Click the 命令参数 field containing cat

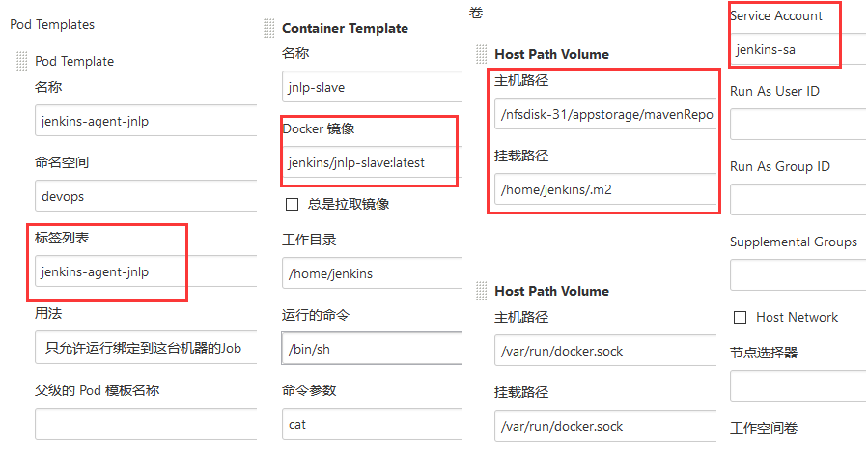point(372,424)
